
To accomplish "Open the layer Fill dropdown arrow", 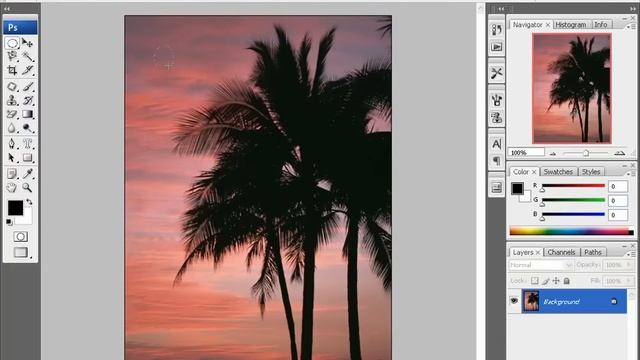I will [x=630, y=281].
